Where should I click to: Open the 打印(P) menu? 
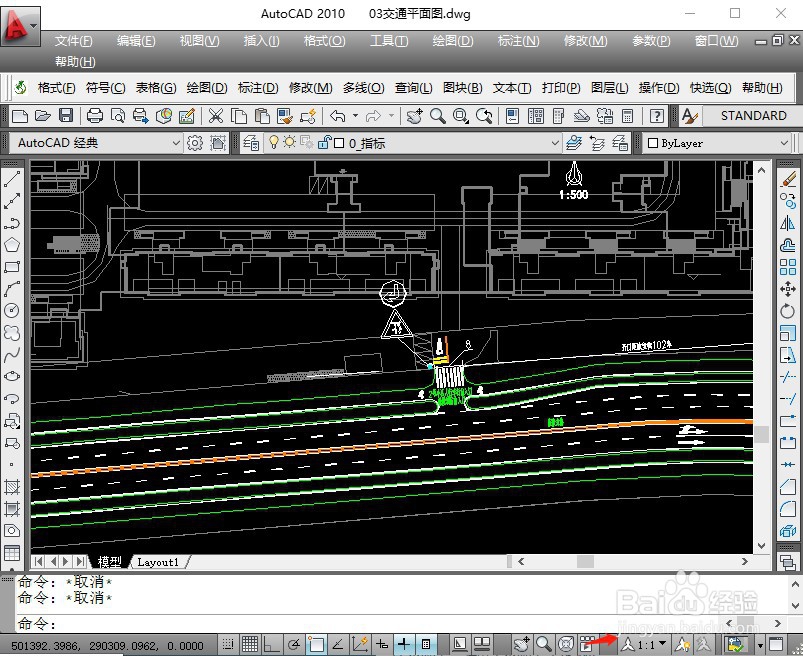click(561, 88)
